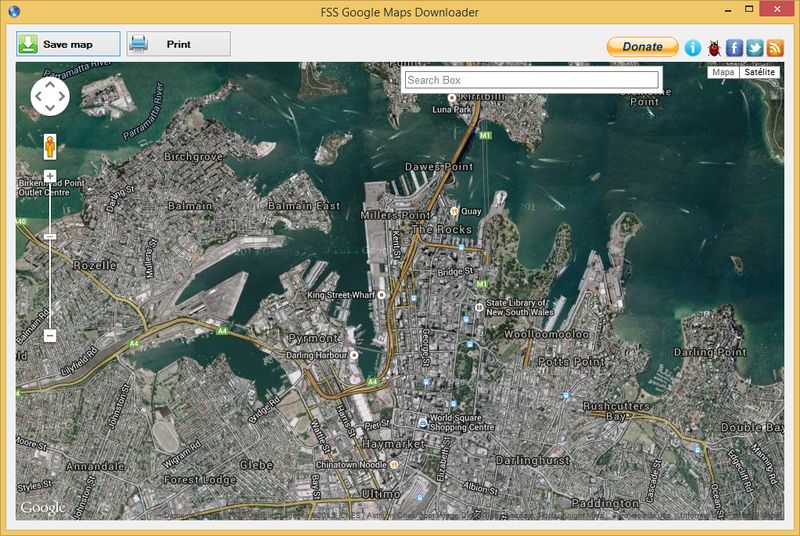This screenshot has height=536, width=800.
Task: Open the Twitter bird icon
Action: coord(755,47)
